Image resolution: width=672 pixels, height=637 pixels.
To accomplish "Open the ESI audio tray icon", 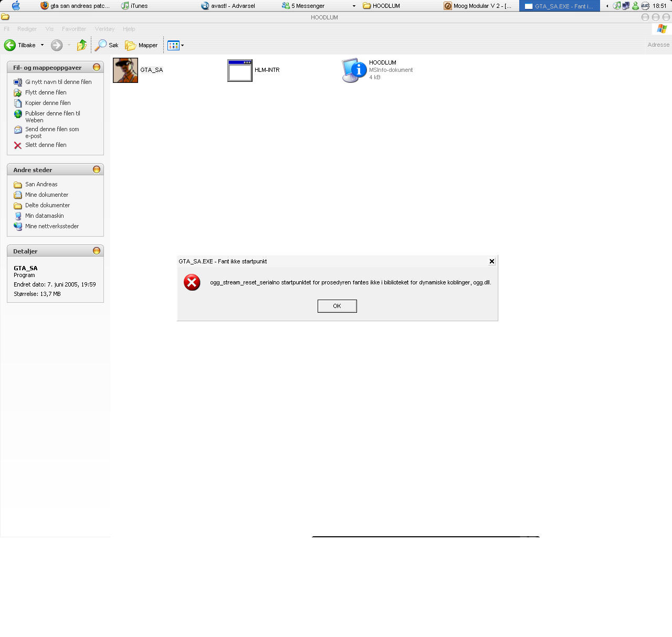I will point(645,6).
